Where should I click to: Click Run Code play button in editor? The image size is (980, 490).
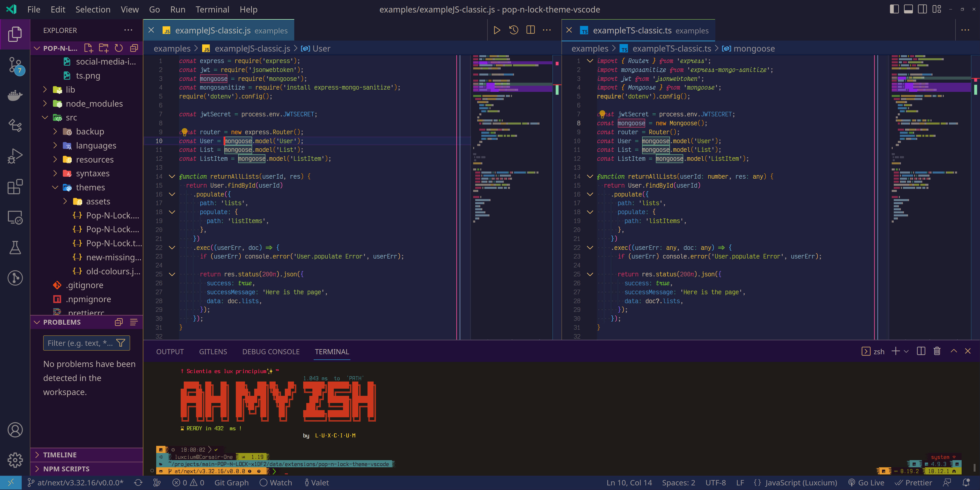coord(496,30)
